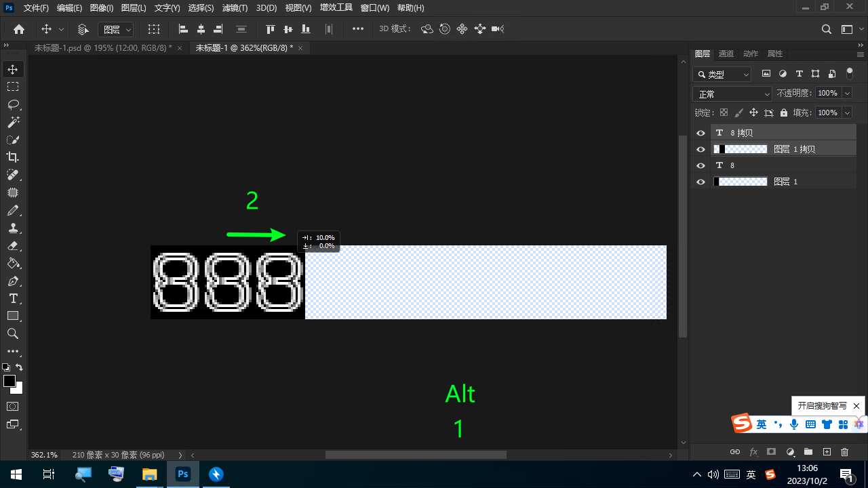Hide the 图层 1 layer

coord(701,182)
